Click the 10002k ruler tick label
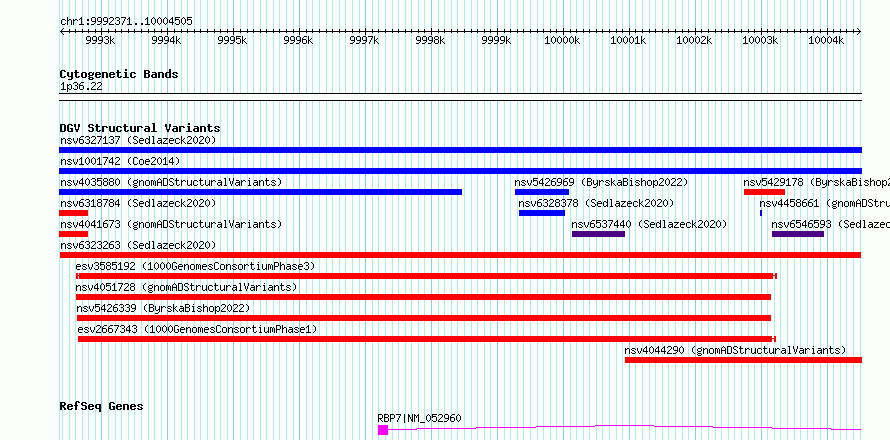Viewport: 890px width, 440px height. click(695, 40)
